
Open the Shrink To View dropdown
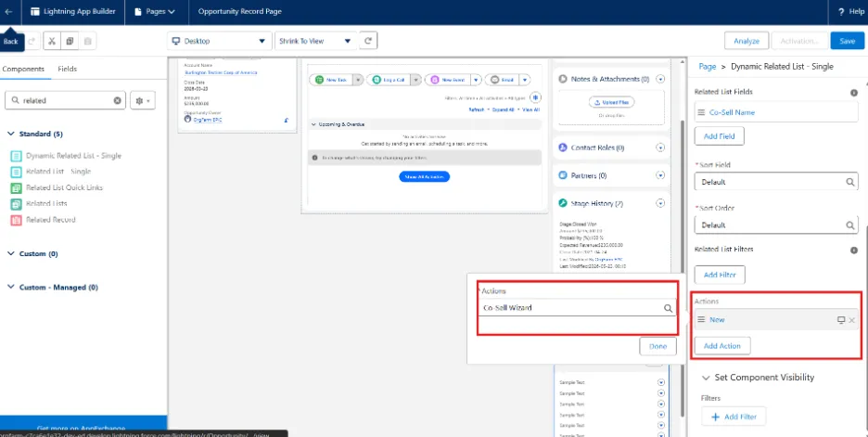click(x=315, y=41)
